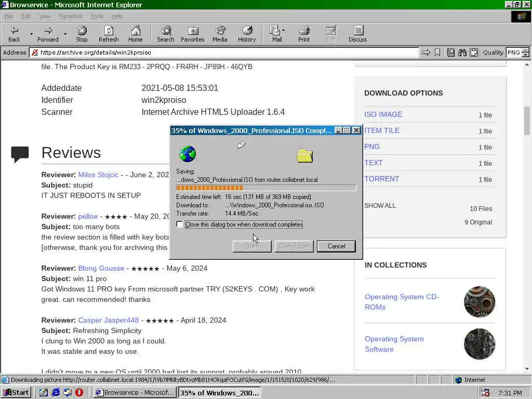Open the Mail button dropdown arrow
This screenshot has height=399, width=532.
pyautogui.click(x=284, y=31)
